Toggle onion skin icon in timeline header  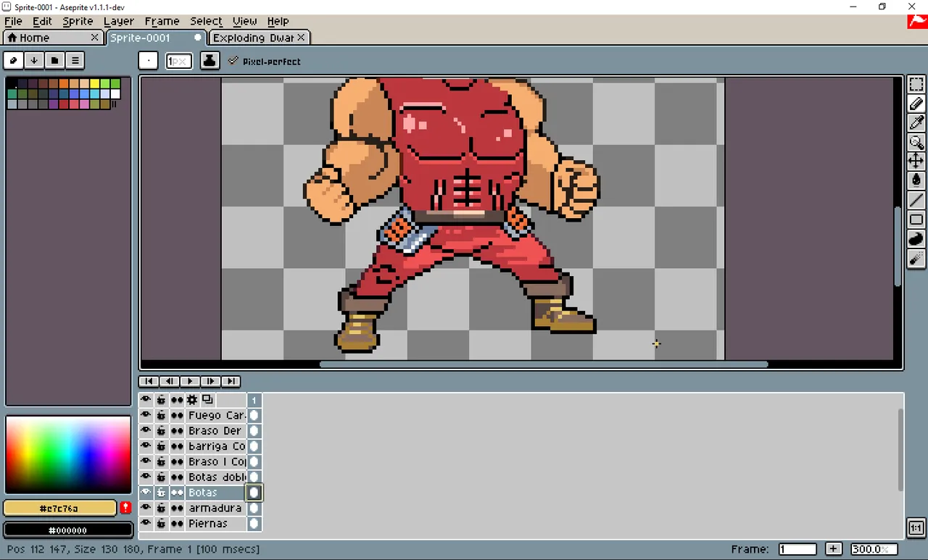(x=207, y=400)
